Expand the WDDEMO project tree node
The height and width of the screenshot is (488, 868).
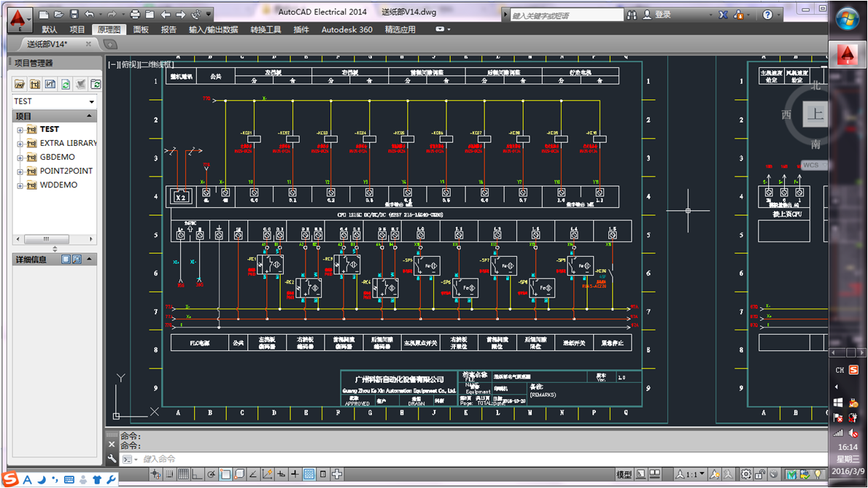[x=20, y=185]
